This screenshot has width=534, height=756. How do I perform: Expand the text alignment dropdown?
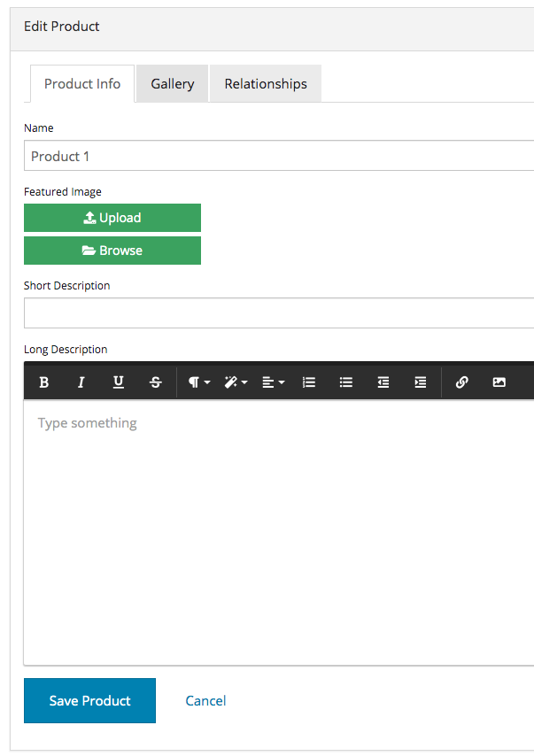tap(273, 382)
